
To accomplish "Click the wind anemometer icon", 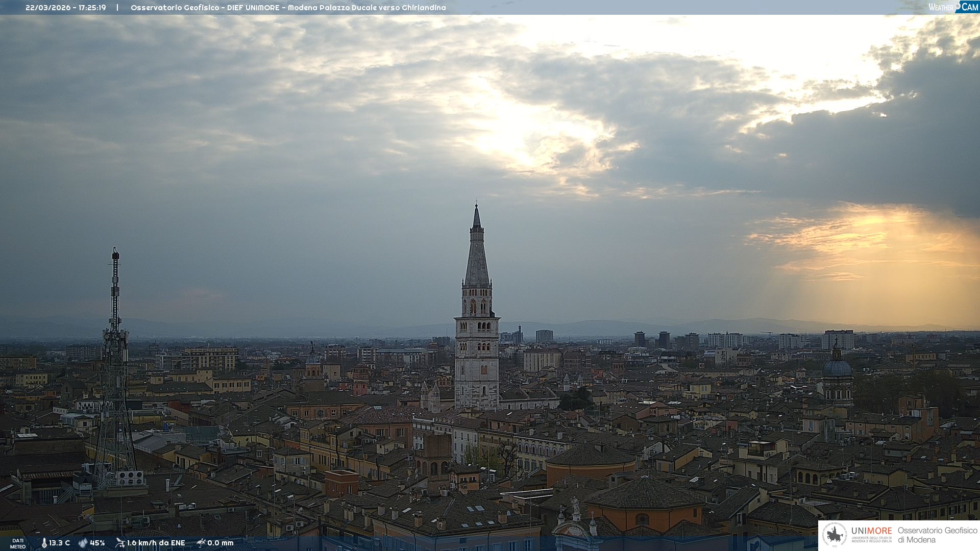I will pos(120,543).
